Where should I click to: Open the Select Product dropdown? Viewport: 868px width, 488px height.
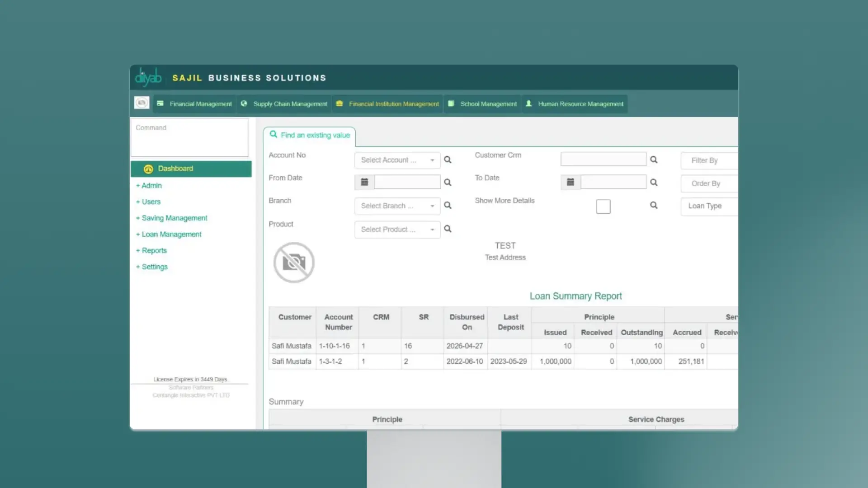click(x=397, y=230)
